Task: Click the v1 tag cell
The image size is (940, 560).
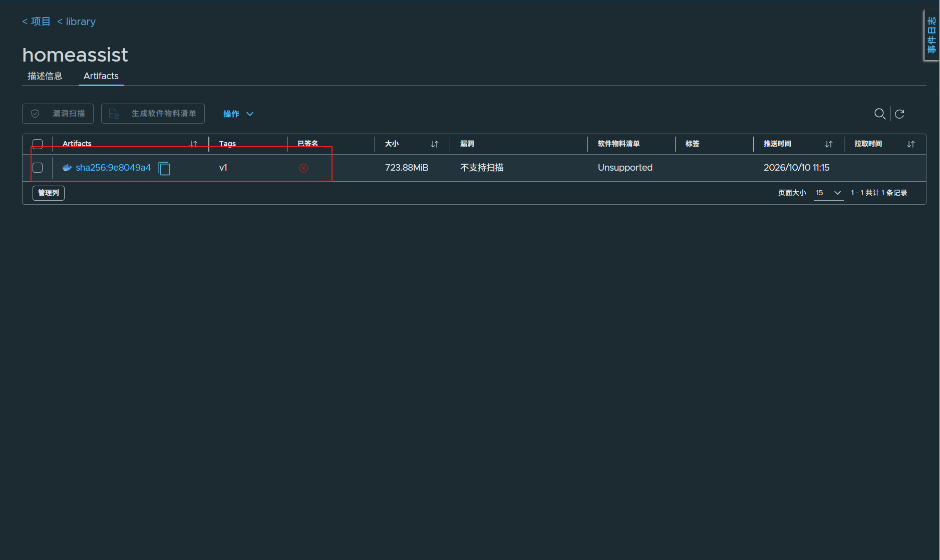Action: click(x=223, y=168)
